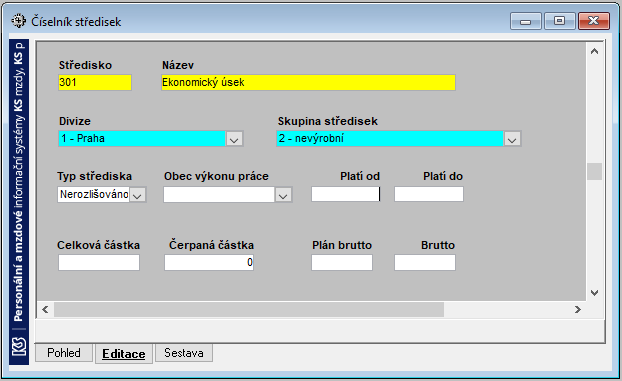
Task: Click the Skupina středisek label
Action: click(327, 121)
